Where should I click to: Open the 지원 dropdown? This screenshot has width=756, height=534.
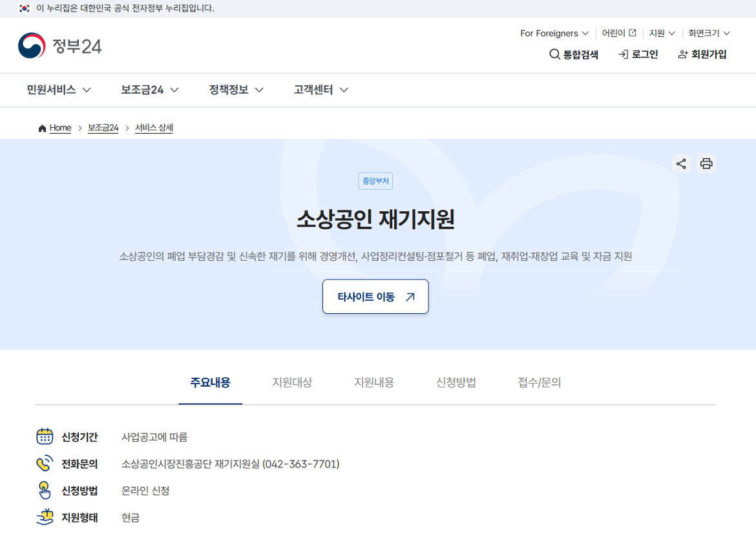pyautogui.click(x=660, y=33)
